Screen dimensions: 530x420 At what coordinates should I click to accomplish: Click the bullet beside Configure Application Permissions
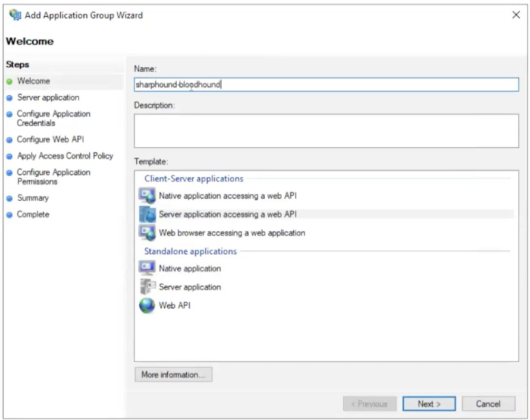(9, 173)
